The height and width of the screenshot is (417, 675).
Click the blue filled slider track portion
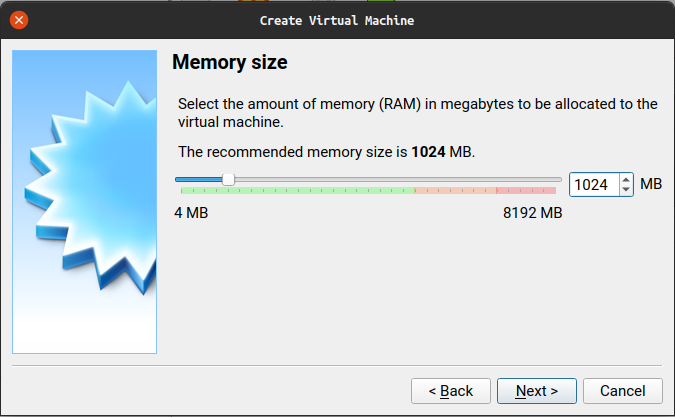point(199,179)
